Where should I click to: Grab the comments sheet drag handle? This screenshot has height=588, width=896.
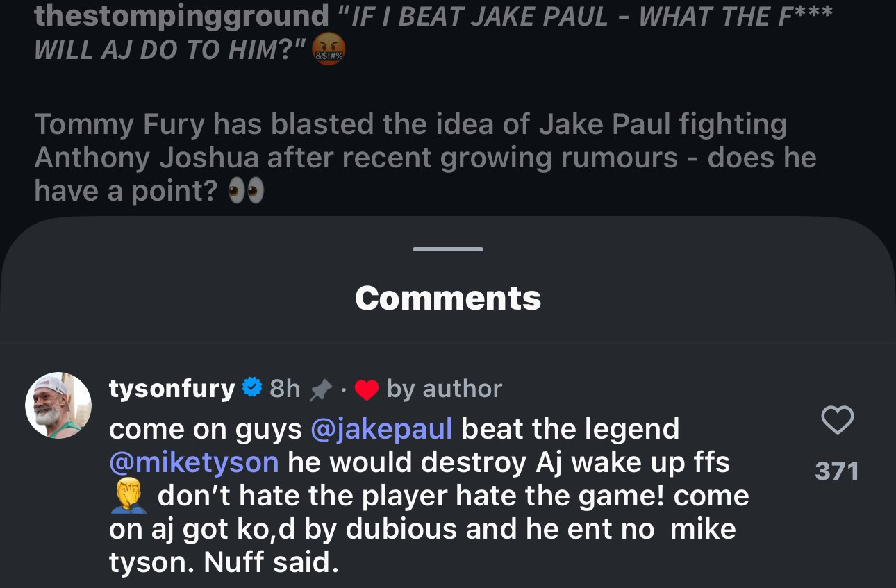point(448,249)
